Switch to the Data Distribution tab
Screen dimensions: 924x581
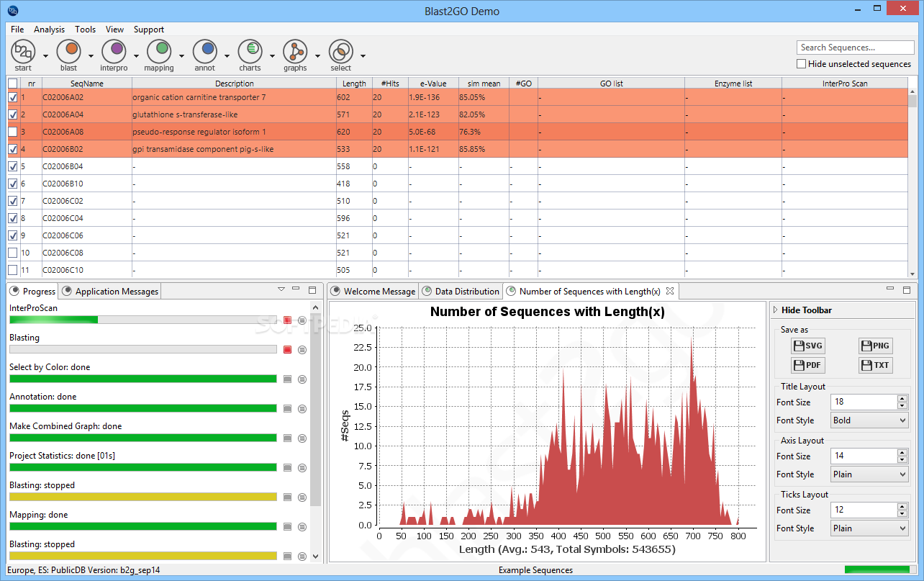[460, 292]
